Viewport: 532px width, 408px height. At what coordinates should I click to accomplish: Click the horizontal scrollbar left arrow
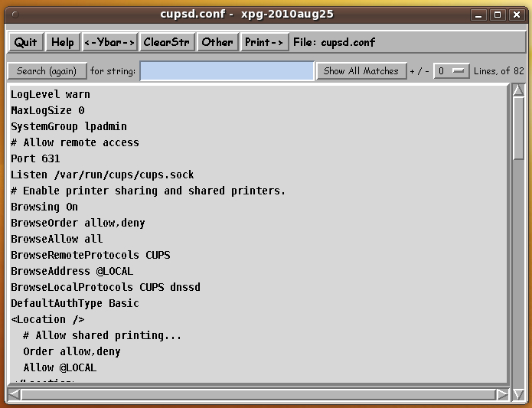[15, 395]
